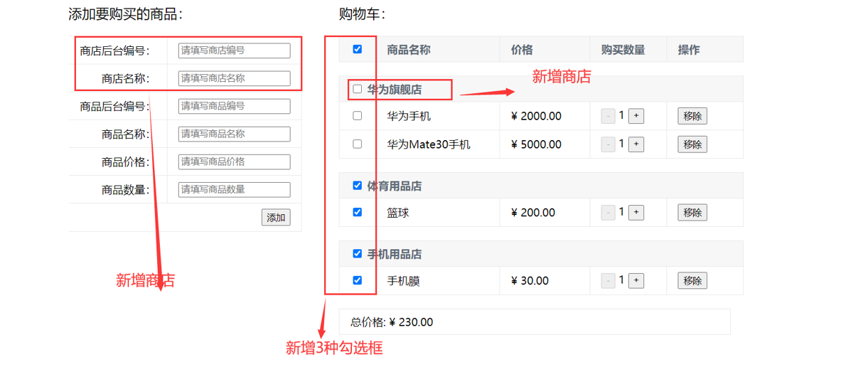868x365 pixels.
Task: Uncheck the 手机膜 item checkbox
Action: (x=358, y=280)
